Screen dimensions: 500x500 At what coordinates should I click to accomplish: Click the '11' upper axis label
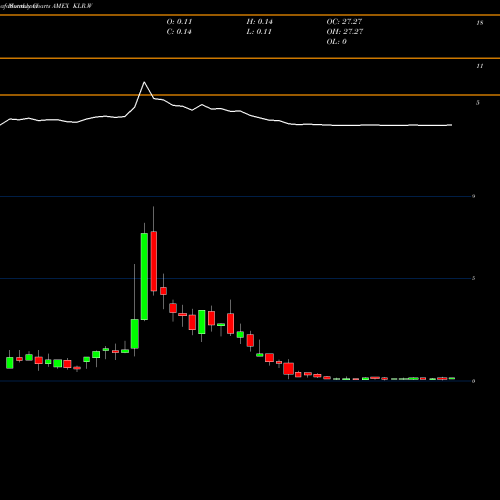480,66
